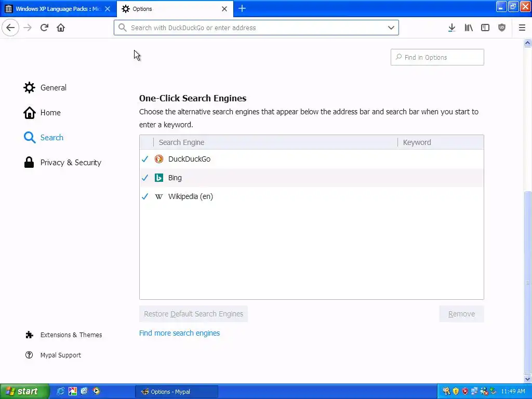Open the Library toolbar icon
This screenshot has height=399, width=532.
[x=469, y=28]
